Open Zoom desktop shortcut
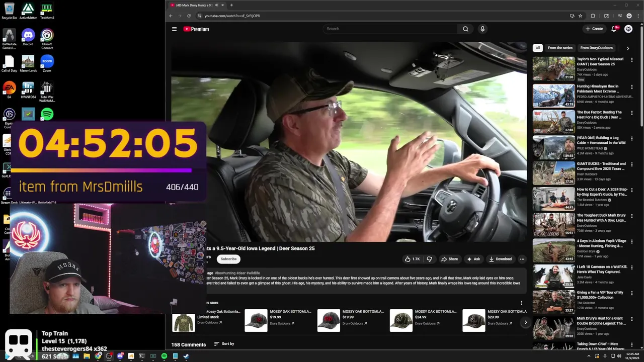The image size is (644, 362). tap(47, 64)
